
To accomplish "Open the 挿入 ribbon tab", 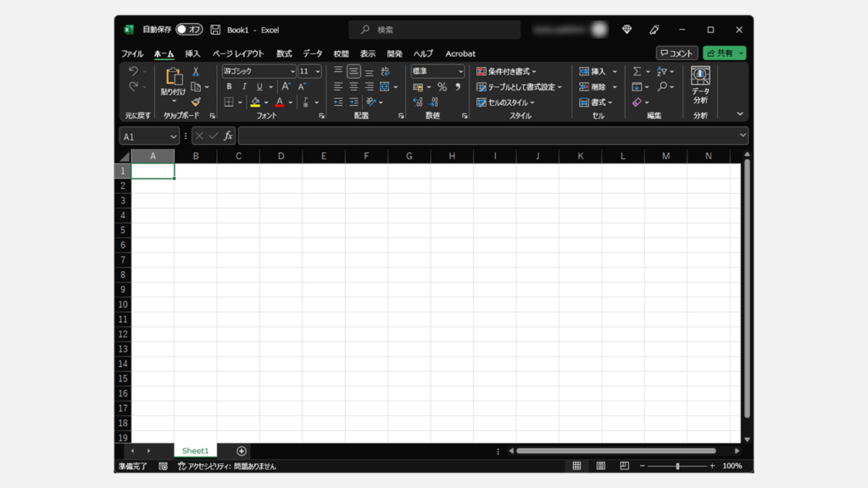I will (192, 53).
